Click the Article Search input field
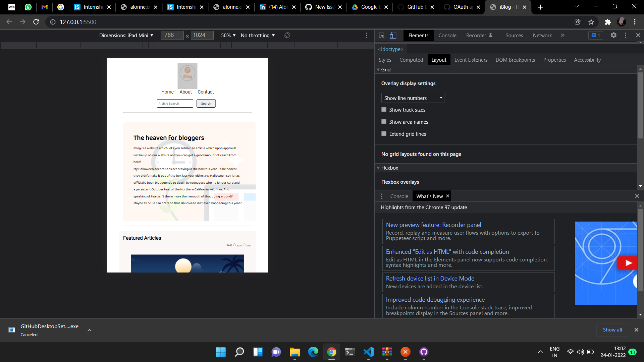 point(175,103)
